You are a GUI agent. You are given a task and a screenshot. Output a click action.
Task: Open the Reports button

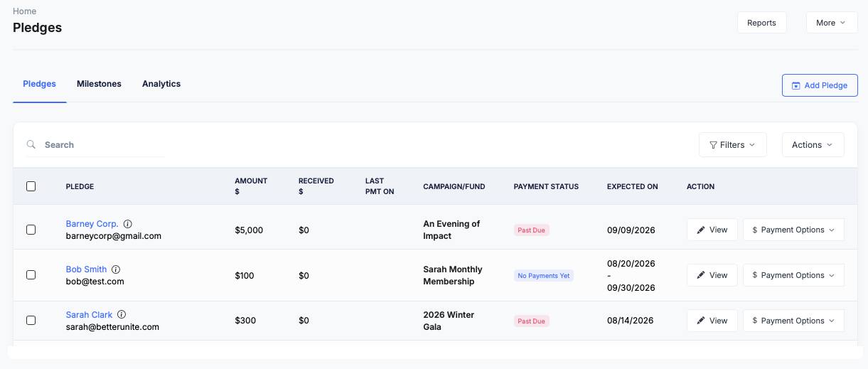[761, 23]
